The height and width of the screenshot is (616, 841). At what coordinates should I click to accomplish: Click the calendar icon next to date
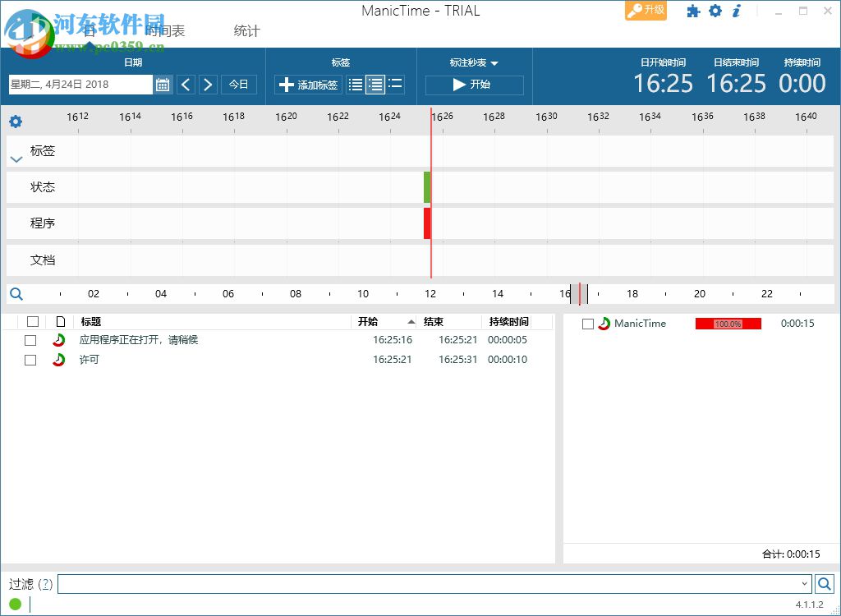pos(161,84)
